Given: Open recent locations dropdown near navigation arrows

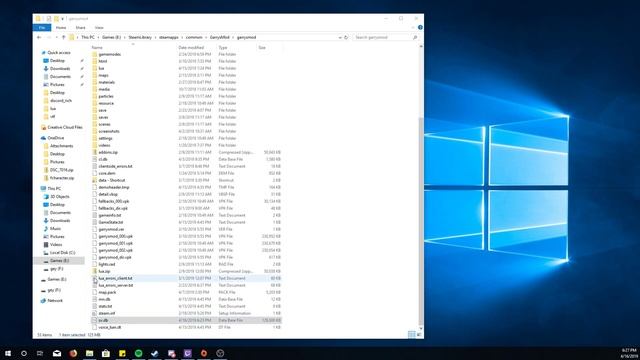Looking at the screenshot, I should (x=56, y=37).
